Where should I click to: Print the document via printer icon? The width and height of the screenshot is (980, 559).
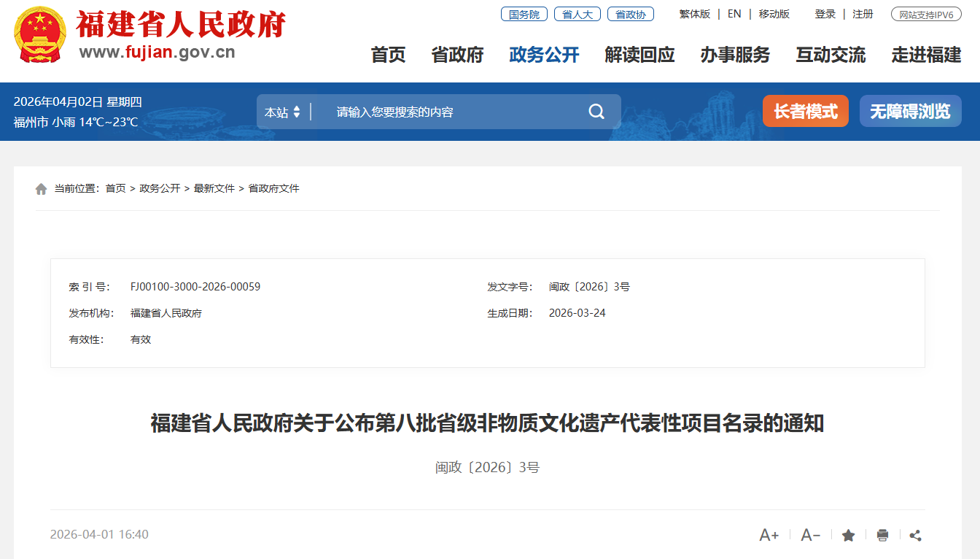[x=882, y=535]
